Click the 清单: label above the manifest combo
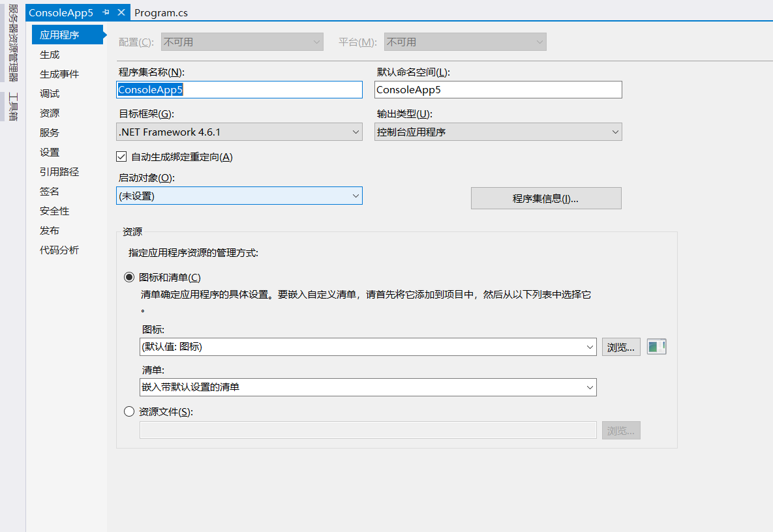Screen dimensions: 773x532 (153, 370)
